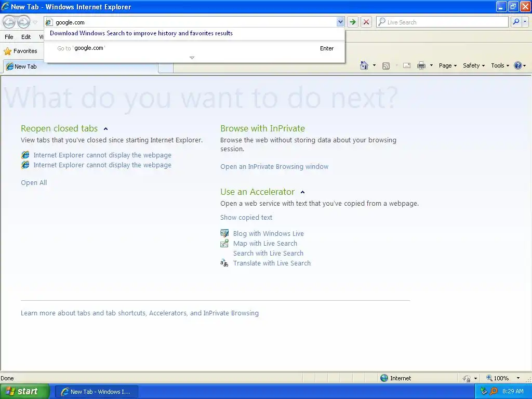Click New Tab - Windows Internet Explorer taskbar button
This screenshot has width=532, height=399.
(x=96, y=392)
